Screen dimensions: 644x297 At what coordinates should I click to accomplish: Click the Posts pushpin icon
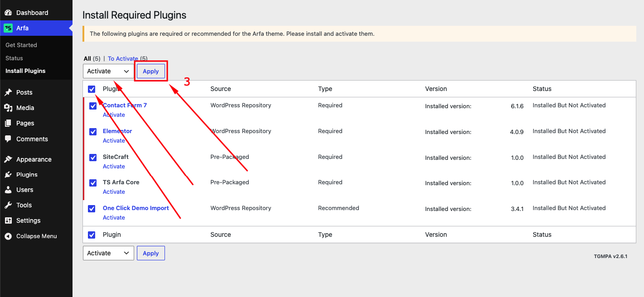pyautogui.click(x=8, y=92)
